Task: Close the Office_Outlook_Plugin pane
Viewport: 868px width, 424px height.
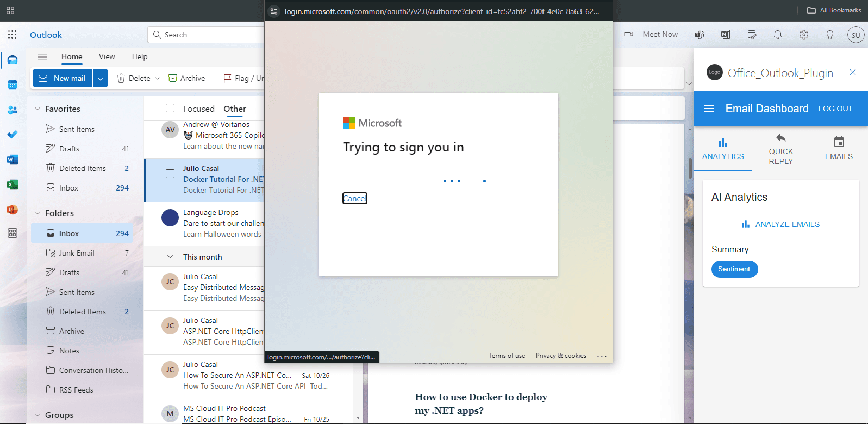Action: coord(853,72)
